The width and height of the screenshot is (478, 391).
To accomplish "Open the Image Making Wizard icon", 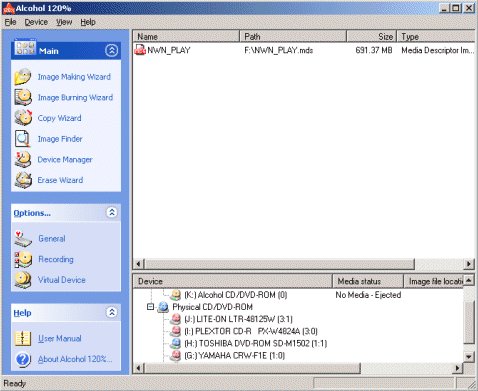I will [23, 77].
